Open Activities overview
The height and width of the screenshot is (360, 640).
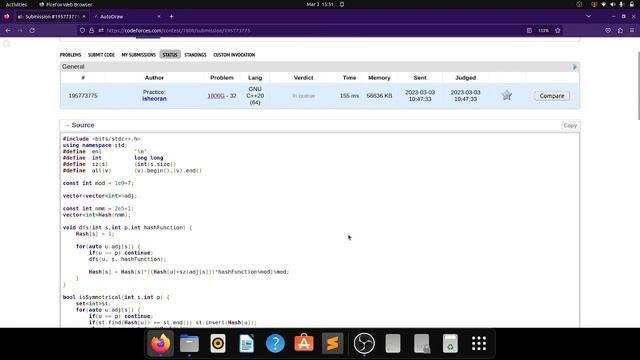(16, 4)
